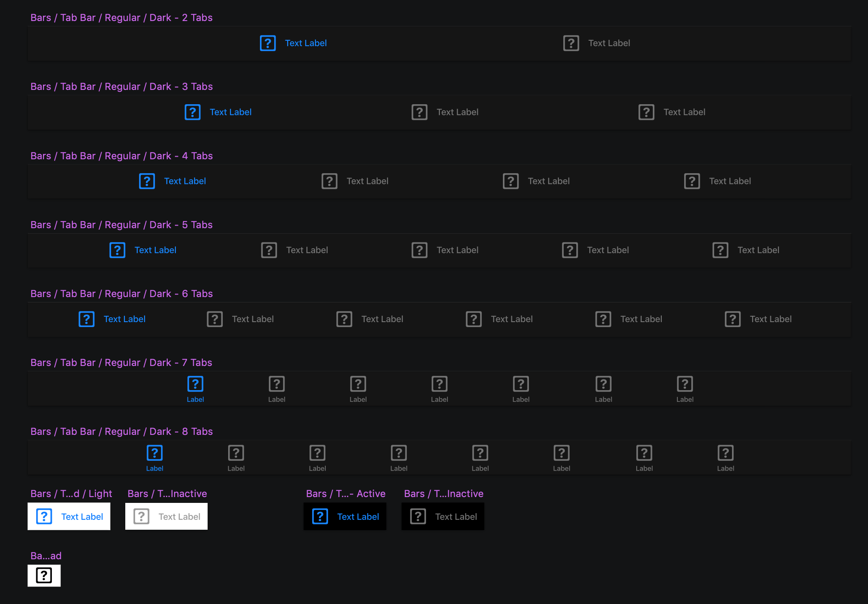Select 'Bars / T...Inactive' title above the black component
Image resolution: width=868 pixels, height=604 pixels.
coord(444,494)
